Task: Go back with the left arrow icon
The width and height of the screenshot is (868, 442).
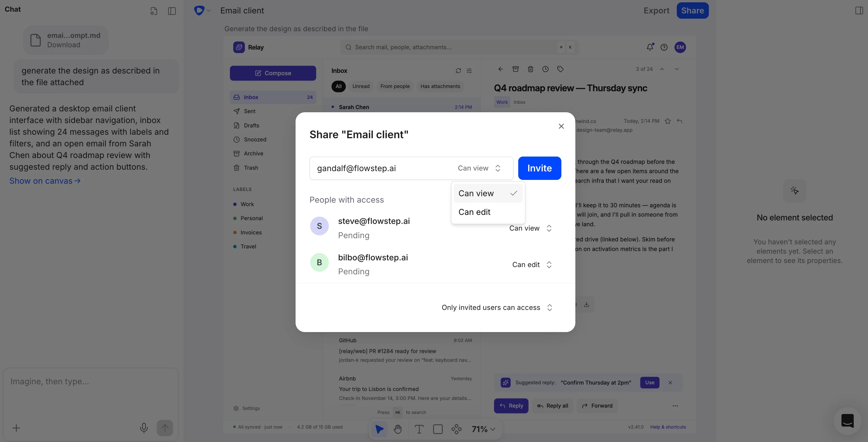Action: click(501, 69)
